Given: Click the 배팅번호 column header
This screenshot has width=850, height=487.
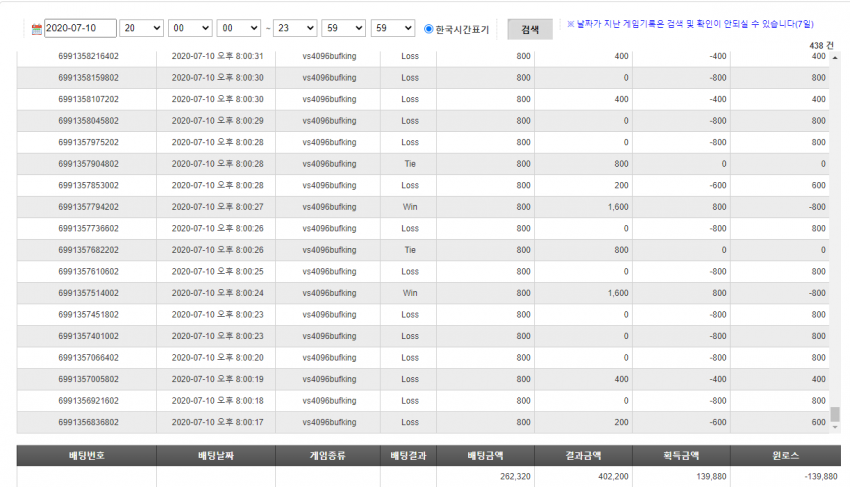Looking at the screenshot, I should [x=87, y=456].
